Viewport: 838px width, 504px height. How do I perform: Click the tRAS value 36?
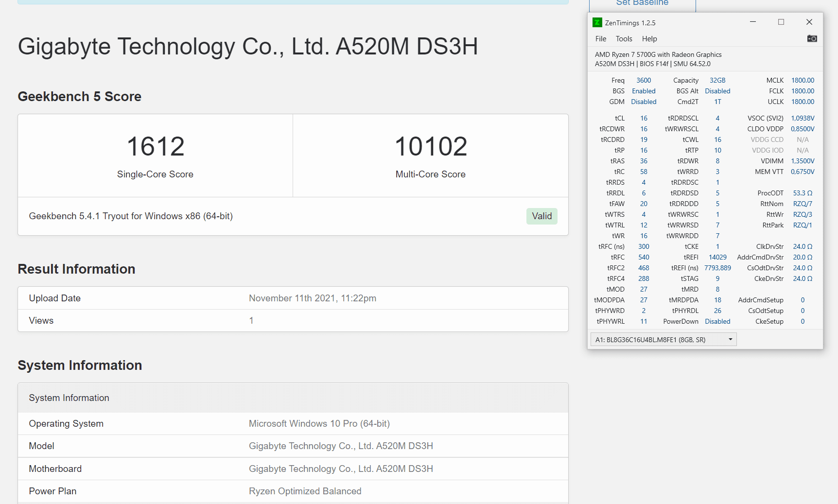coord(644,161)
